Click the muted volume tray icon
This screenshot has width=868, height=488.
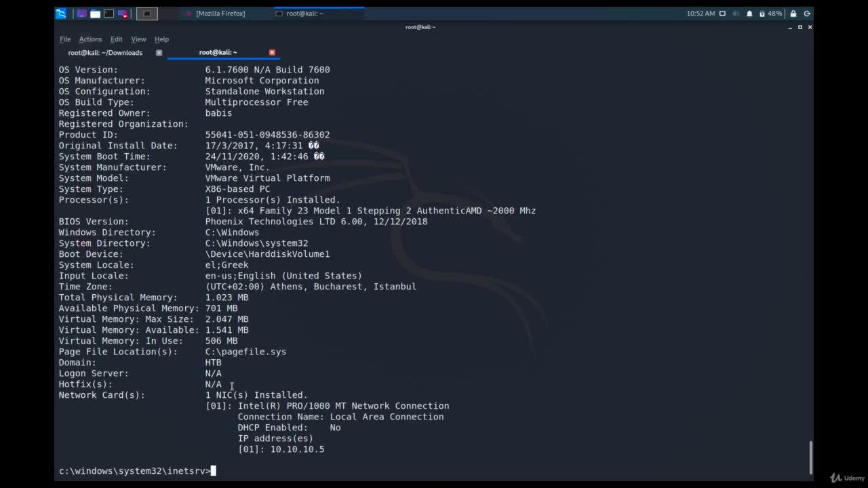(x=736, y=14)
